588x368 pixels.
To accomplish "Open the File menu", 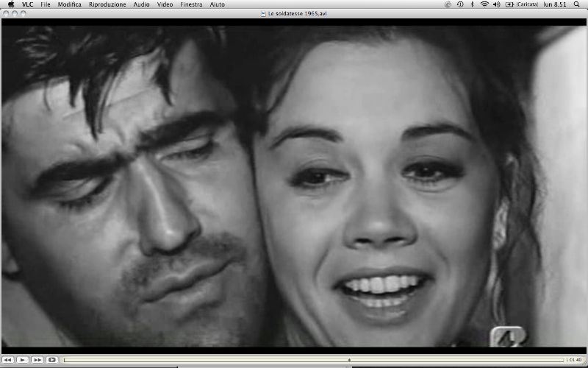I will 46,4.
